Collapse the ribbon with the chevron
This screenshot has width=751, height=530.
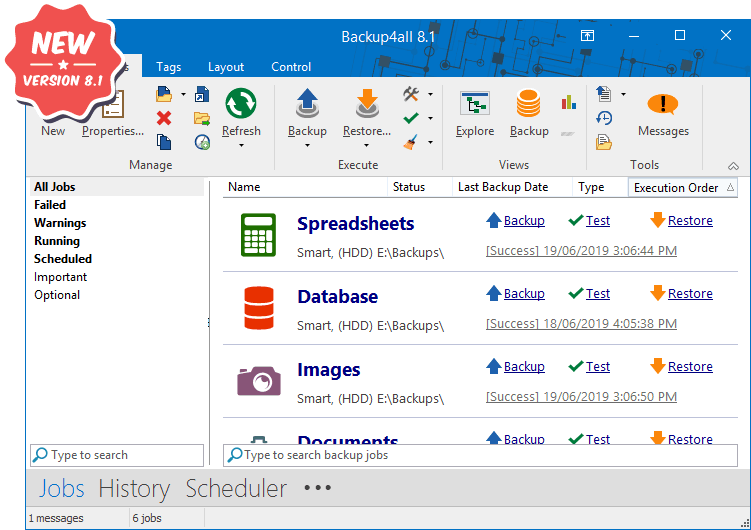pyautogui.click(x=733, y=166)
